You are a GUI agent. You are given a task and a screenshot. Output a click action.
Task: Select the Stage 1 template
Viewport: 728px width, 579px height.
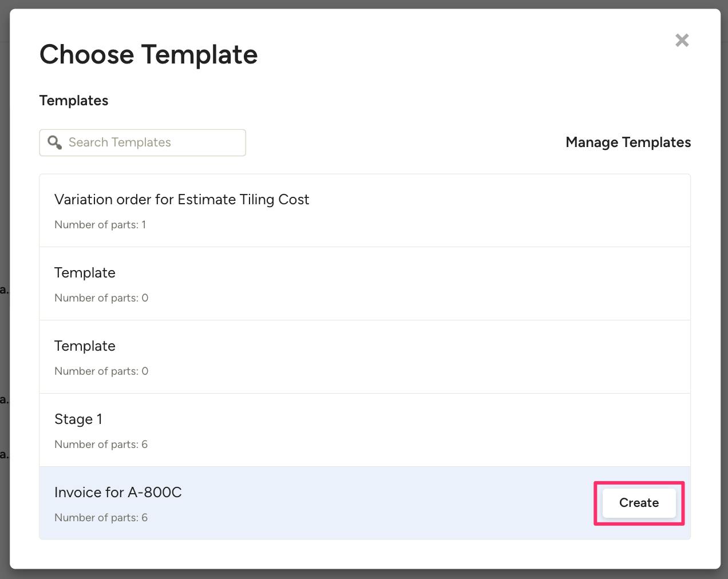[x=78, y=419]
